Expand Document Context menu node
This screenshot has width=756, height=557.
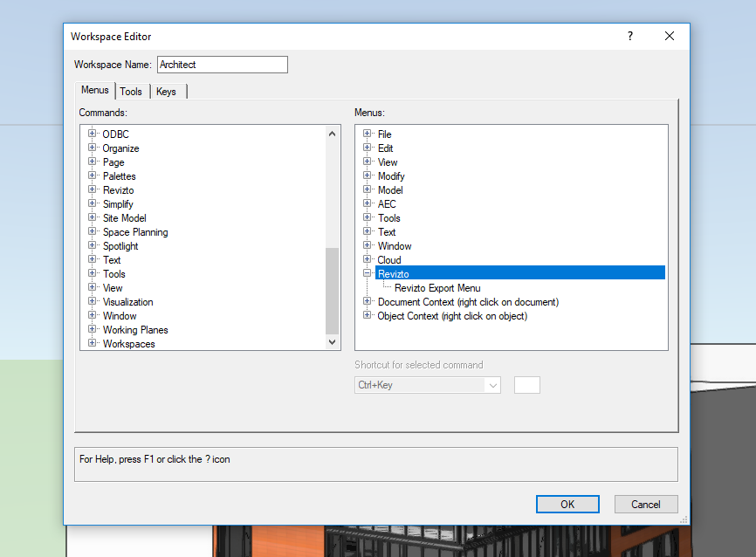[x=368, y=301]
